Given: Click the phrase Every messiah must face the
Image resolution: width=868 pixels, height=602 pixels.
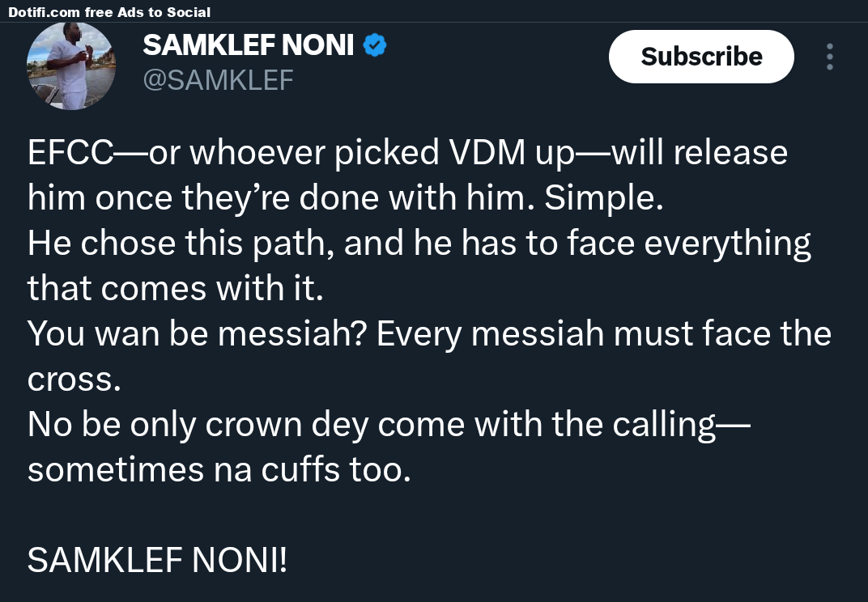Looking at the screenshot, I should pos(604,334).
